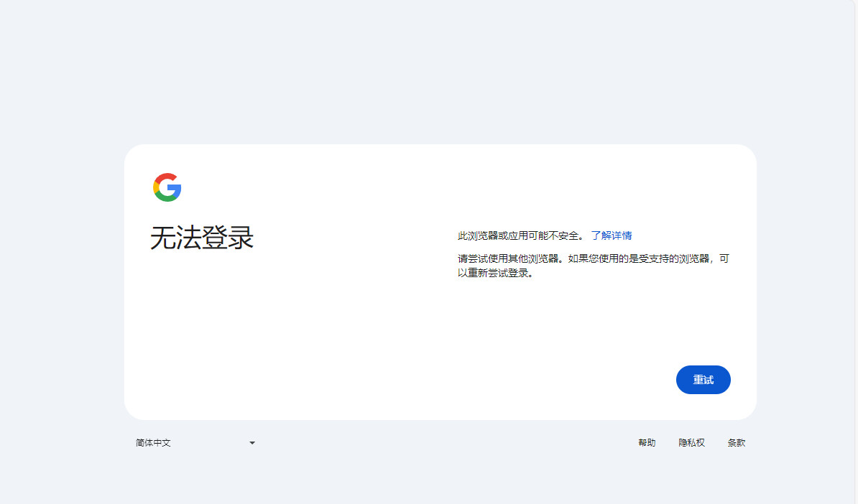Click the red arc of the Google logo
Viewport: 858px width, 504px height.
[x=165, y=177]
